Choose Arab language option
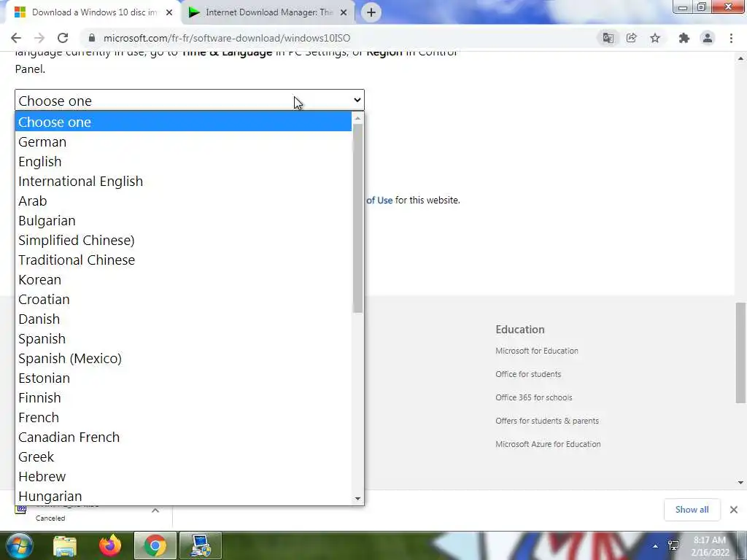Viewport: 747px width, 560px height. click(x=183, y=201)
